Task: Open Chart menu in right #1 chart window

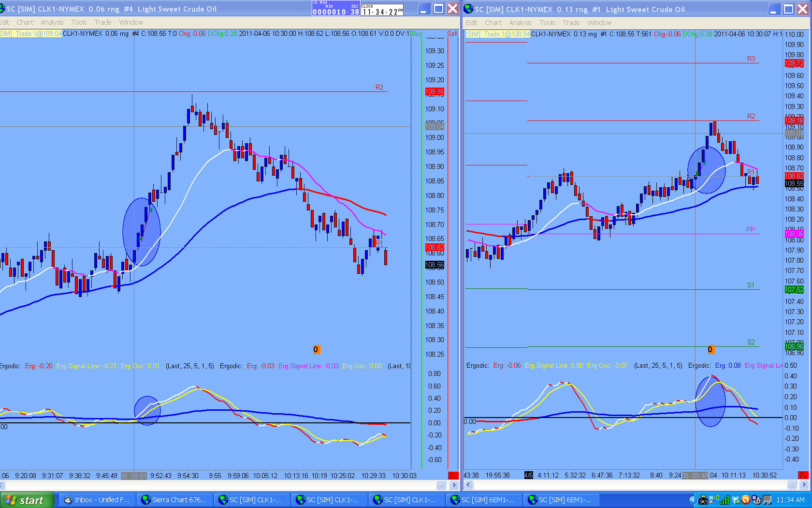Action: (493, 23)
